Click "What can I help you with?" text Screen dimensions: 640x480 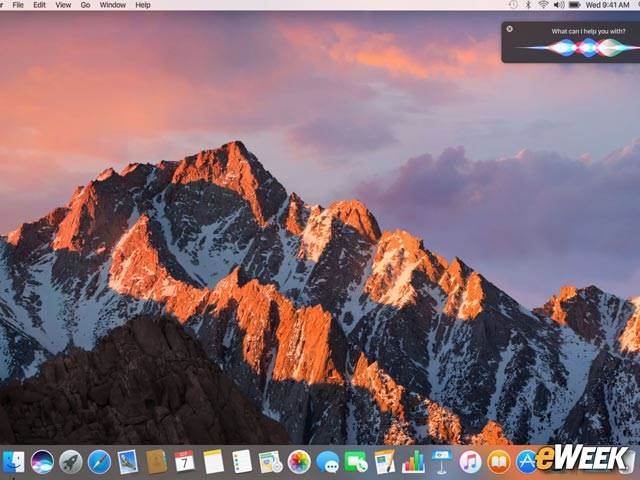click(588, 31)
